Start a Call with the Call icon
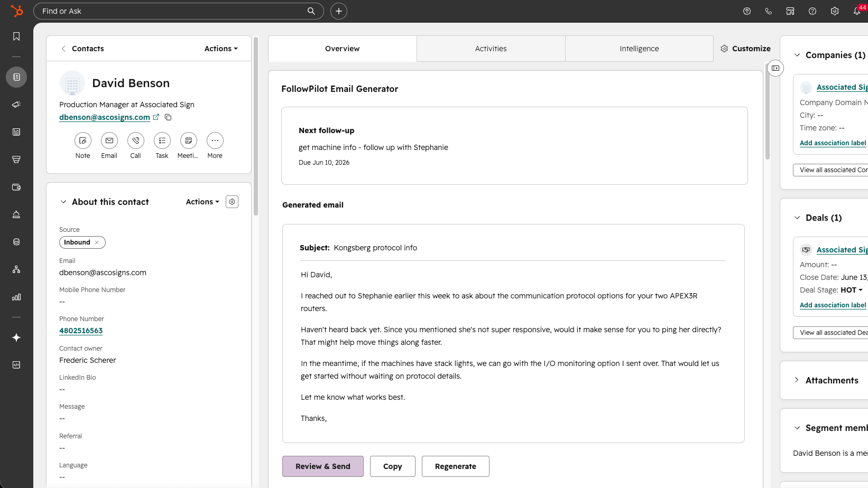The height and width of the screenshot is (488, 868). tap(136, 140)
